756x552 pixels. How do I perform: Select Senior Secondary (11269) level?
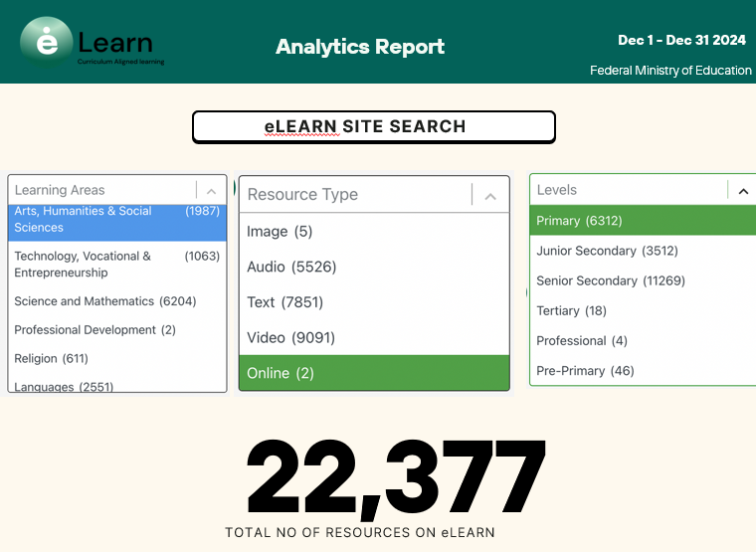(x=643, y=280)
